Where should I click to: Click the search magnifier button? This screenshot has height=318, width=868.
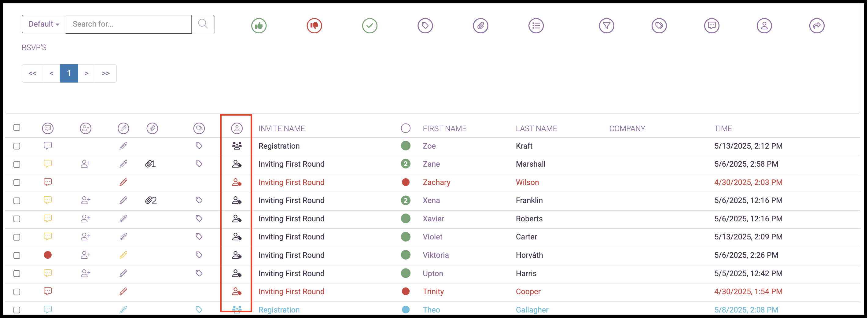(203, 24)
